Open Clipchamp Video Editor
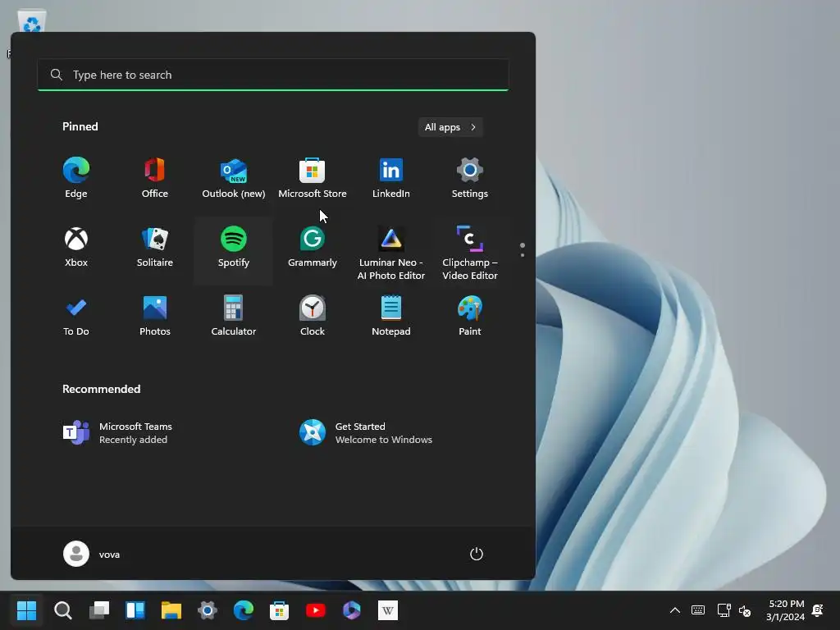This screenshot has height=630, width=840. coord(470,253)
